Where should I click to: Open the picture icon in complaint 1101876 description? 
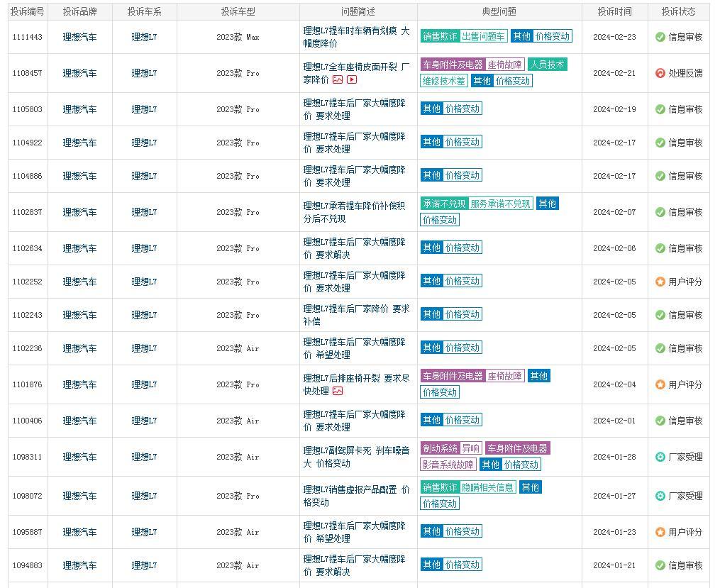(338, 391)
